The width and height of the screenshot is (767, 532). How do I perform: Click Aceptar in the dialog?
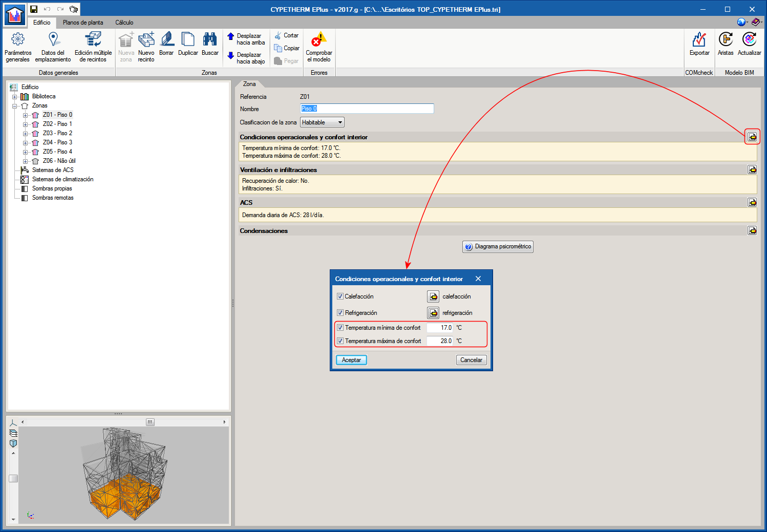(x=351, y=360)
